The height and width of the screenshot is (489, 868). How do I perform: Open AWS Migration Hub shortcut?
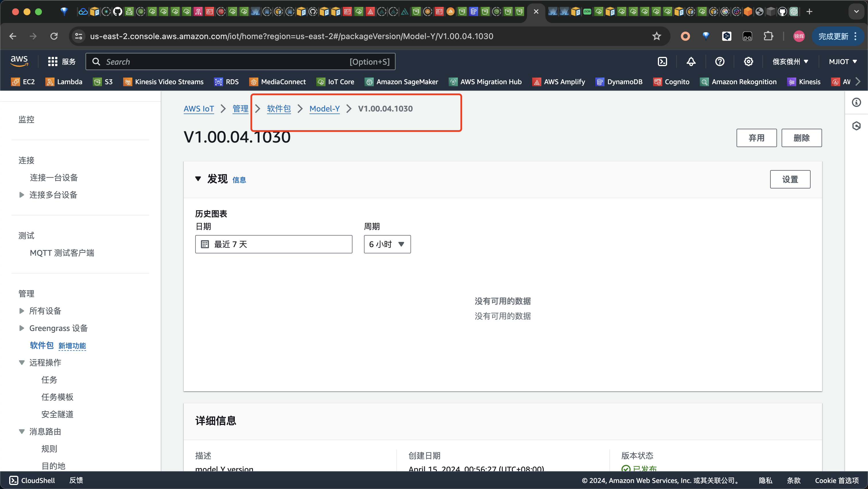[x=485, y=82]
